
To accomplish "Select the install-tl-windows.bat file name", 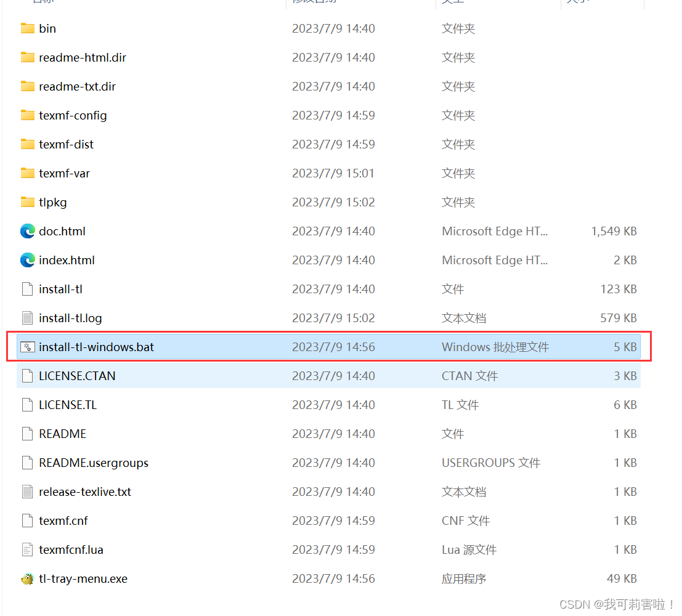I will click(96, 347).
